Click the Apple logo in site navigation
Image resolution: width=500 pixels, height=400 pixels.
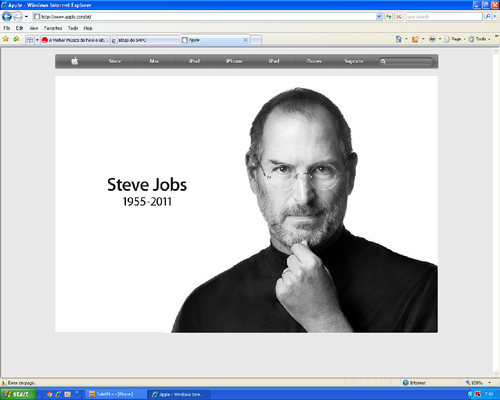(x=75, y=61)
